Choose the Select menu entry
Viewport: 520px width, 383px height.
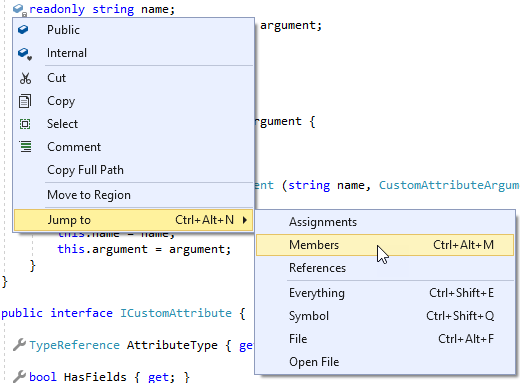point(133,124)
